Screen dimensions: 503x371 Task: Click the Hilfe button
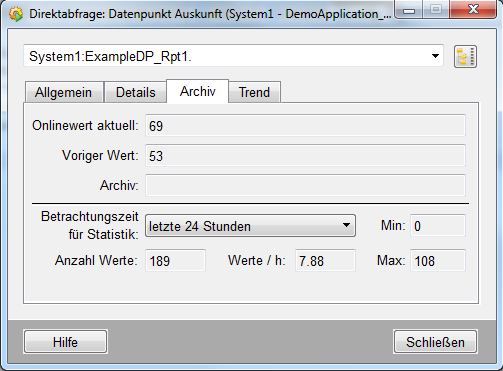(x=65, y=342)
